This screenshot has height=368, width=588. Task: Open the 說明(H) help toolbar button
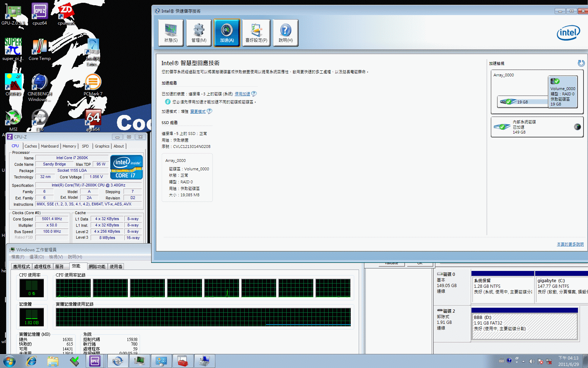tap(286, 33)
